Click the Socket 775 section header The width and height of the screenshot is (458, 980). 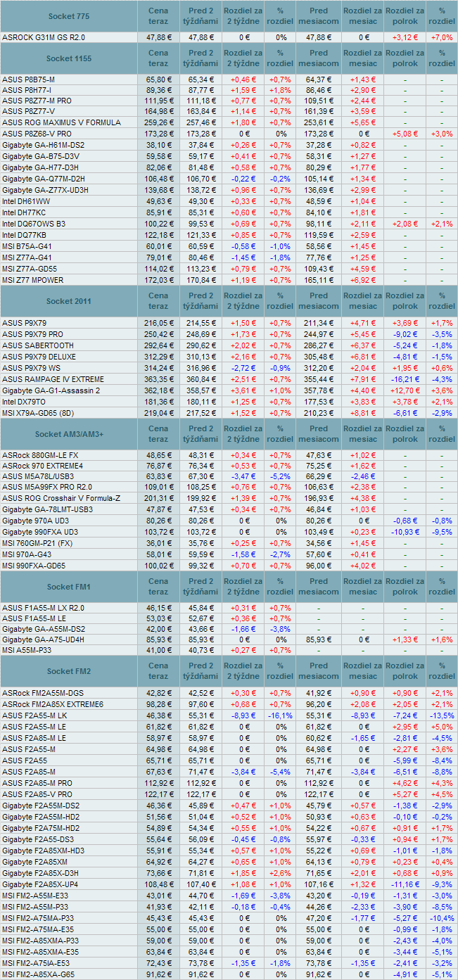pos(69,15)
